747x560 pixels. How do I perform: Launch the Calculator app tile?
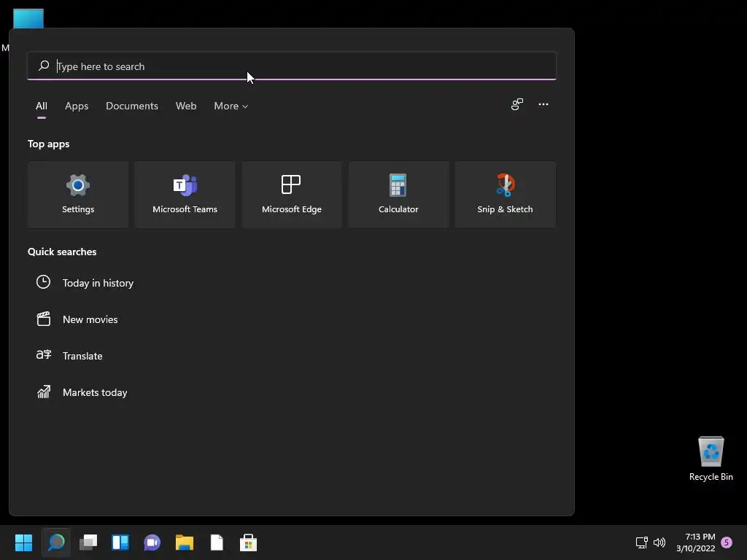tap(398, 195)
